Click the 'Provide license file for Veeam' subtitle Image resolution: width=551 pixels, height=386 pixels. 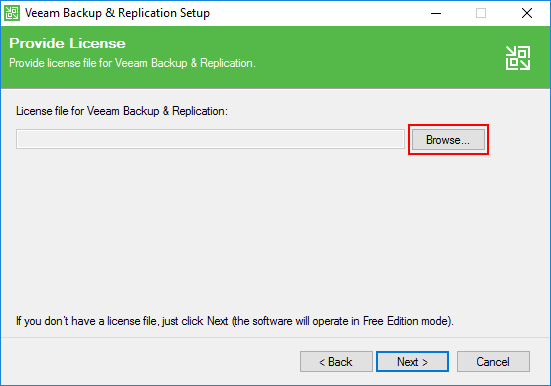(x=132, y=63)
